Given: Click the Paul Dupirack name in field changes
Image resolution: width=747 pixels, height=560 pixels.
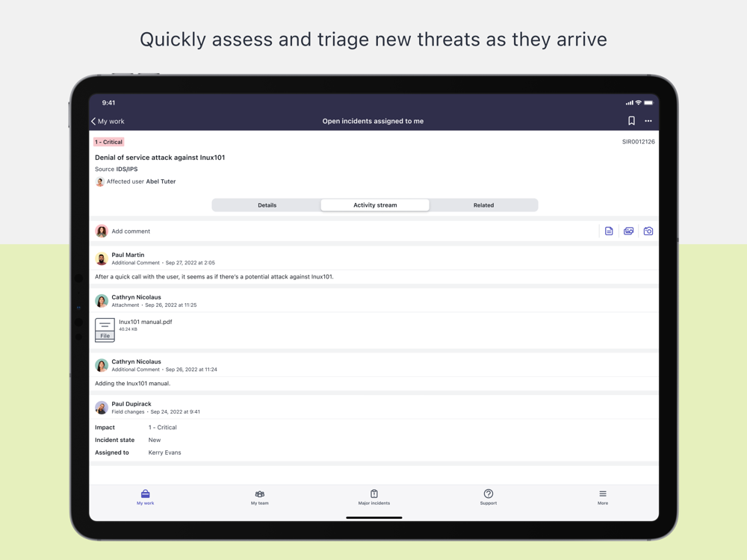Looking at the screenshot, I should click(x=131, y=404).
